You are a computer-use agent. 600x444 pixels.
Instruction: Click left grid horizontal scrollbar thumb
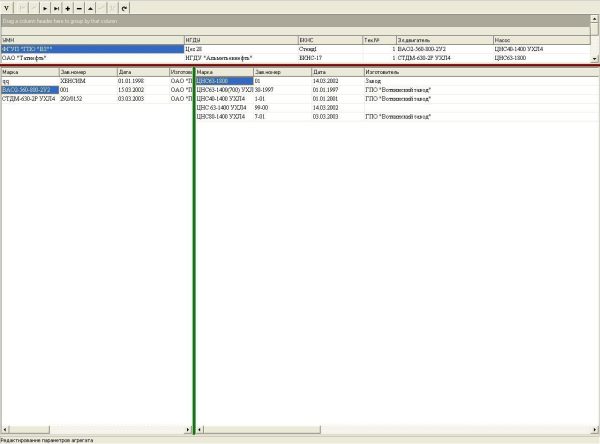29,429
